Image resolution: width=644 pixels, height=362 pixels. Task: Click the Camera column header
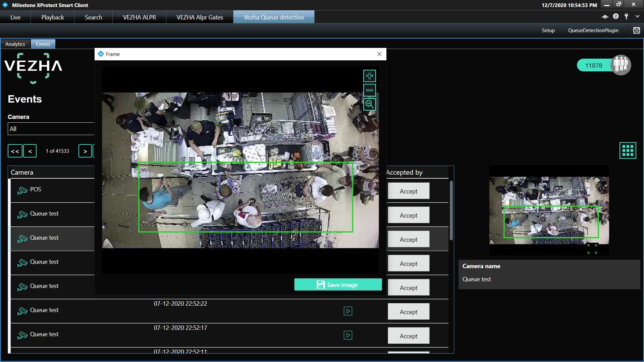click(22, 172)
